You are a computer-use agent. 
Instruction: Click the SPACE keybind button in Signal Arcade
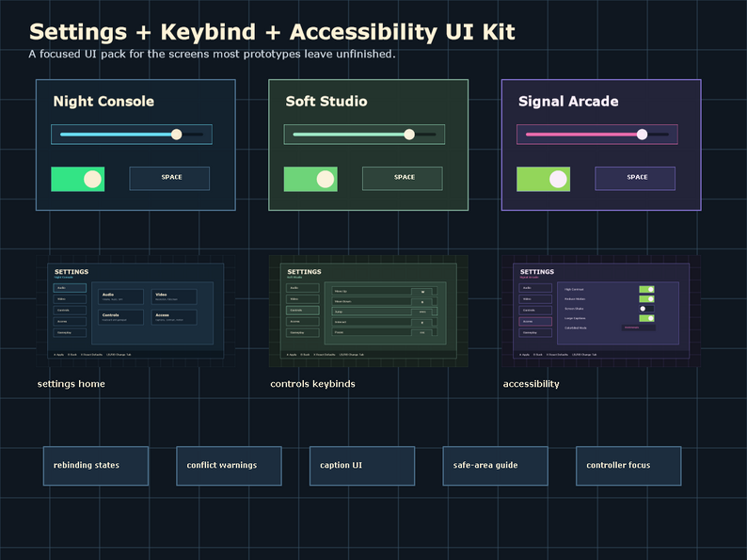click(x=635, y=178)
